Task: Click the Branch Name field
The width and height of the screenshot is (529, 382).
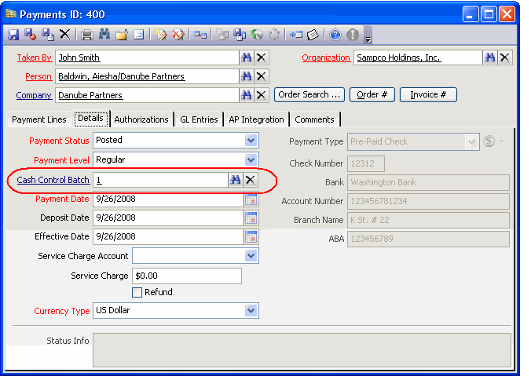Action: pyautogui.click(x=428, y=220)
